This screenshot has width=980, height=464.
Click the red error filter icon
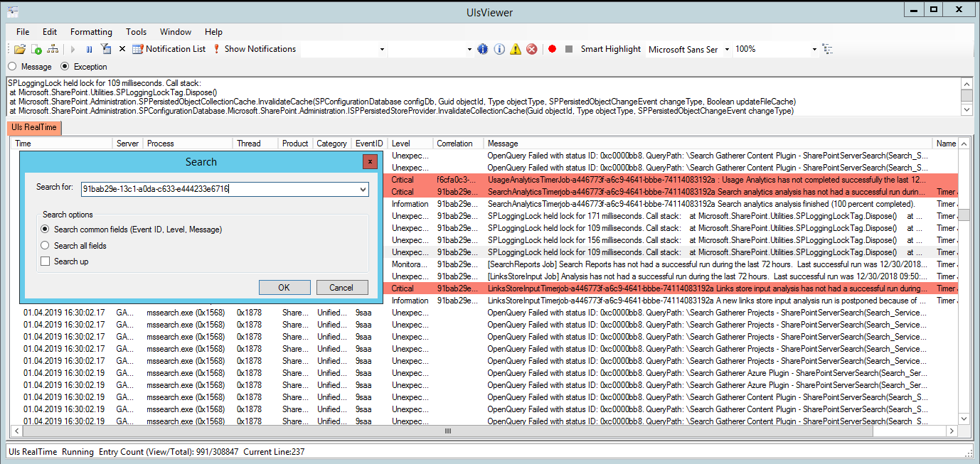531,49
